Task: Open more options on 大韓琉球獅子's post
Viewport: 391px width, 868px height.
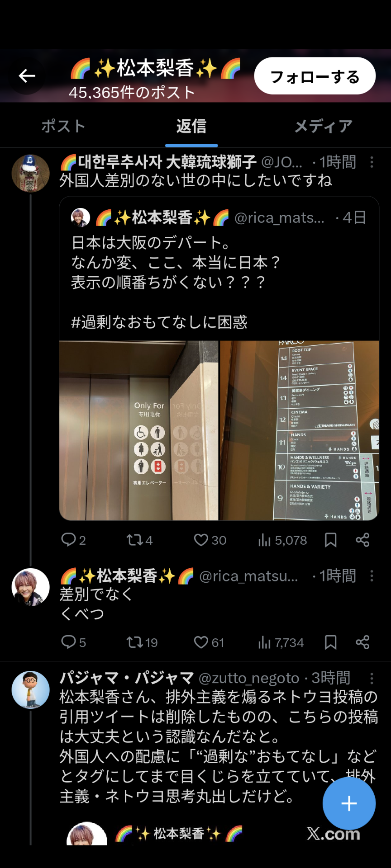Action: [x=372, y=162]
